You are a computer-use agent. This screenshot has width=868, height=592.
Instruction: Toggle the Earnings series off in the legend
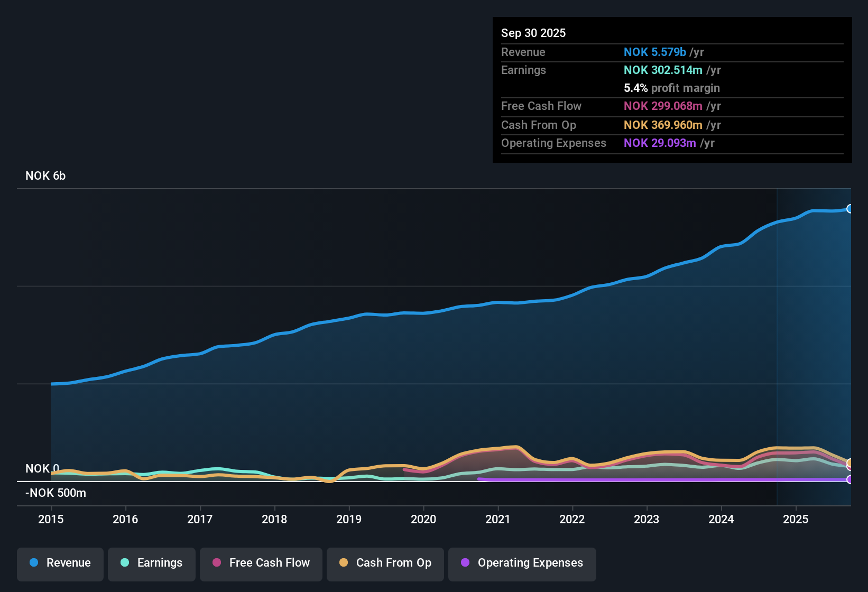152,563
